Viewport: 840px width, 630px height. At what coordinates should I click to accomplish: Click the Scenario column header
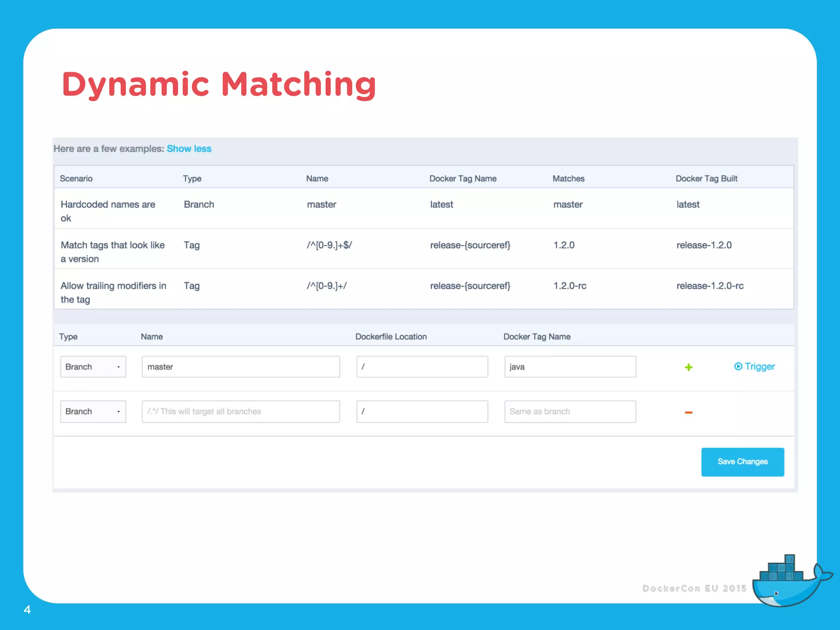point(76,178)
